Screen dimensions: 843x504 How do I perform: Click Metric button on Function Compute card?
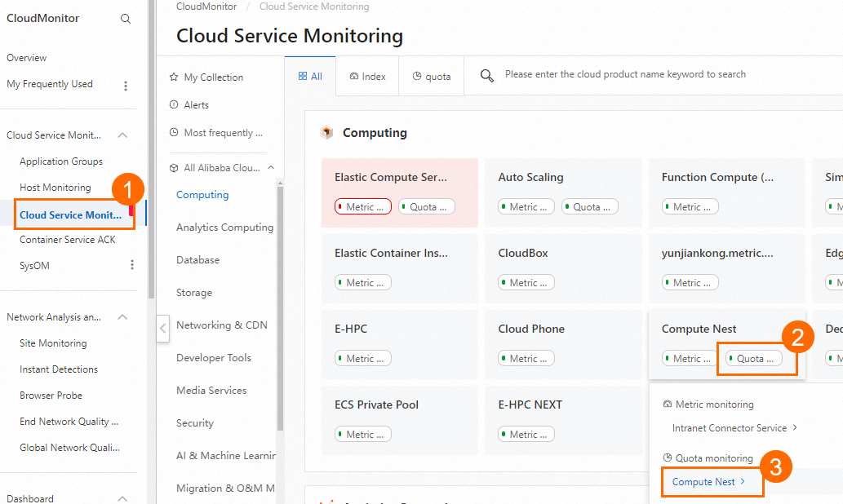pyautogui.click(x=690, y=207)
